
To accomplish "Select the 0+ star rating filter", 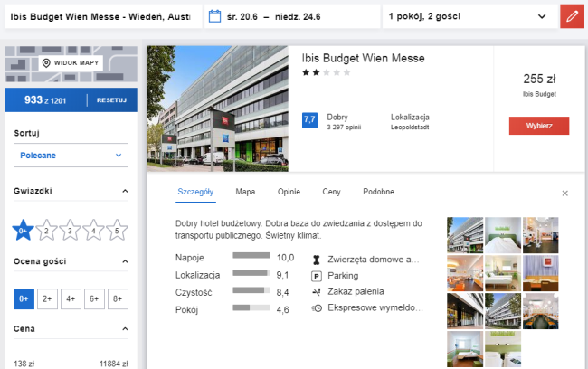I will (x=23, y=231).
